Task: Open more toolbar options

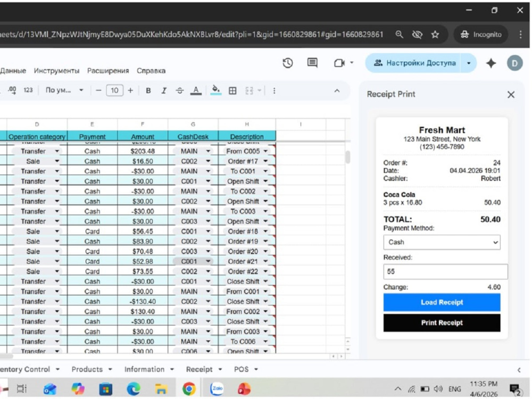Action: coord(274,90)
